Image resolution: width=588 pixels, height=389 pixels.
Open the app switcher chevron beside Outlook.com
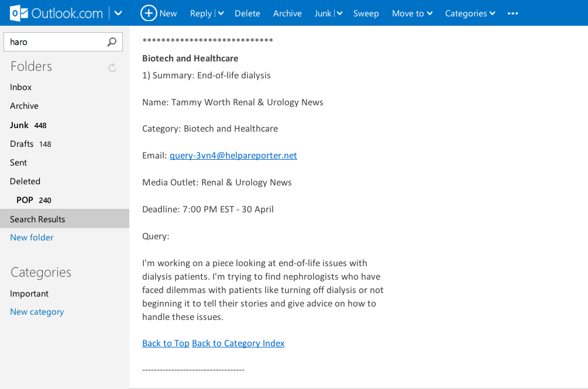118,13
